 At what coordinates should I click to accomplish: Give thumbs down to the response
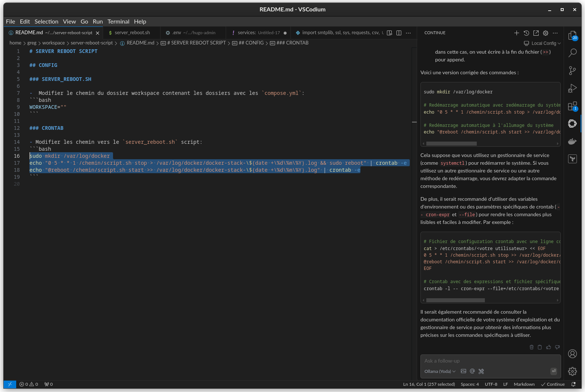[x=557, y=347]
